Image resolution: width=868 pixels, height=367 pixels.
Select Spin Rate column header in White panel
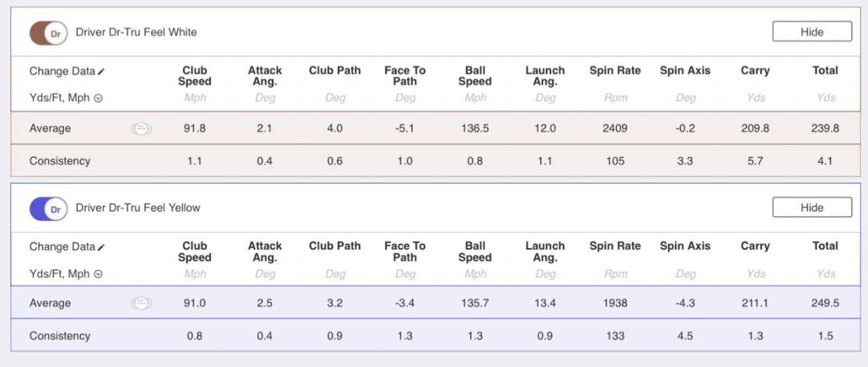(615, 70)
